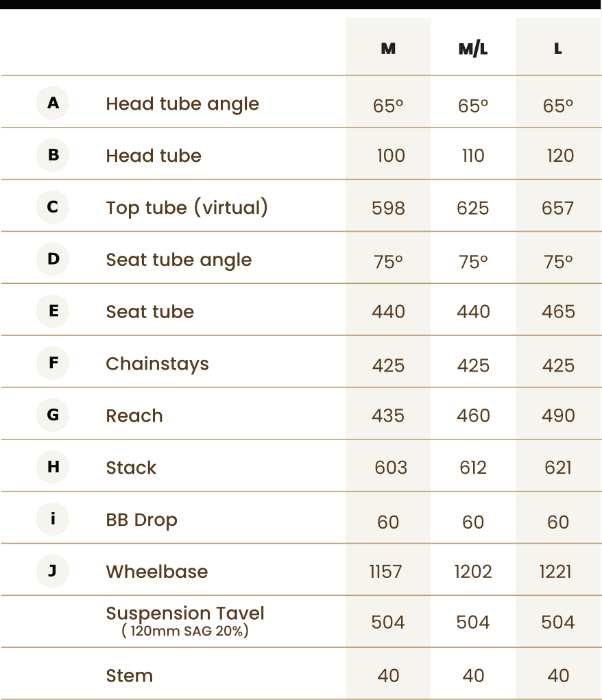Select the M size column header
The height and width of the screenshot is (700, 602).
(x=388, y=49)
